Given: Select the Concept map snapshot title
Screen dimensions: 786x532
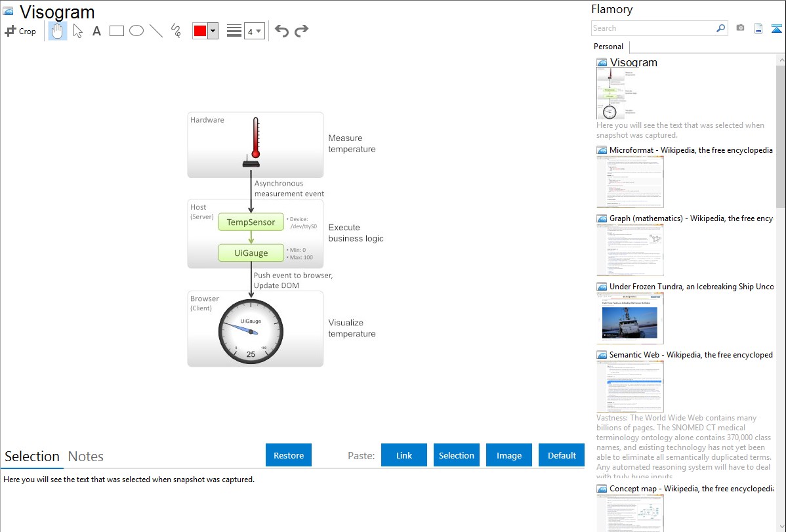Looking at the screenshot, I should click(692, 488).
